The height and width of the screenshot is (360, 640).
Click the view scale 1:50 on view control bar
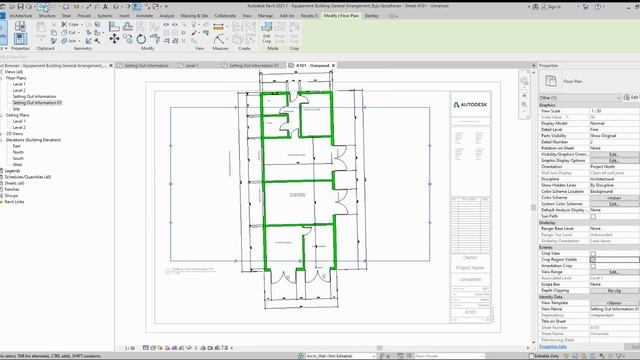coord(130,348)
